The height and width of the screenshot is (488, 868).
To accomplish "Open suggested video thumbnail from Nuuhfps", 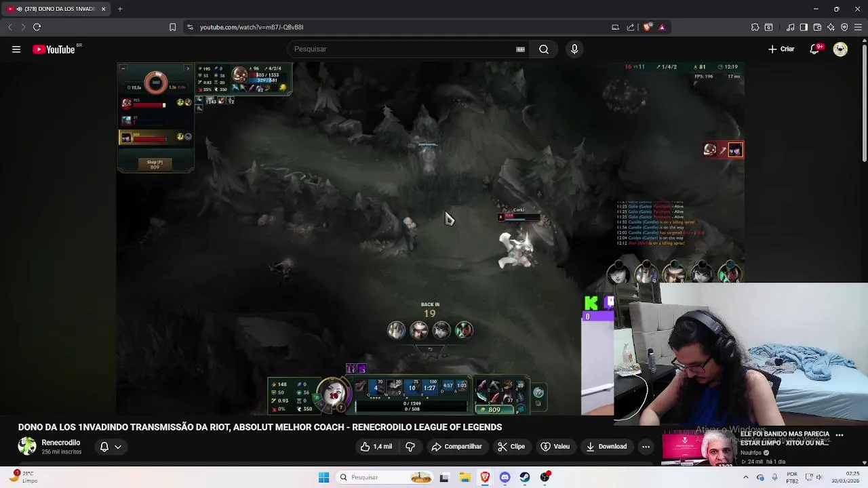I will pyautogui.click(x=698, y=448).
